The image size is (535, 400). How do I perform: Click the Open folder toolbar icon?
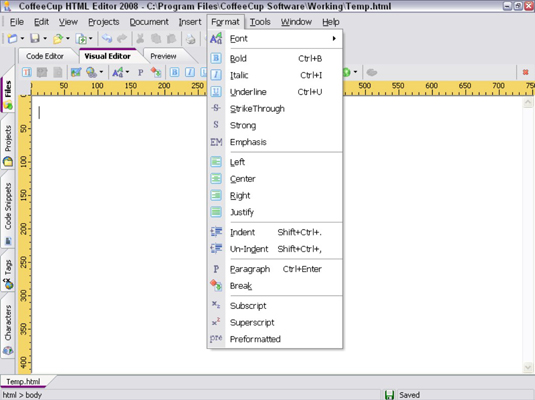[x=58, y=39]
